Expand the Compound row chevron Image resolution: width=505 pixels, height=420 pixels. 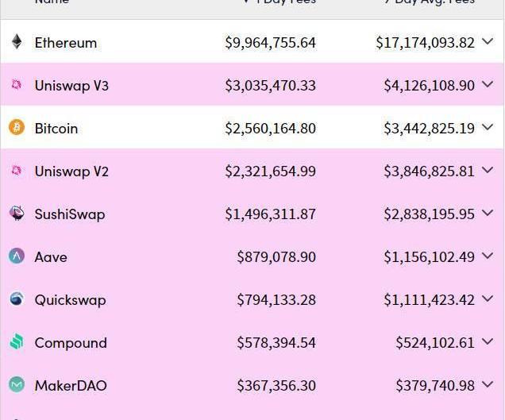(488, 341)
